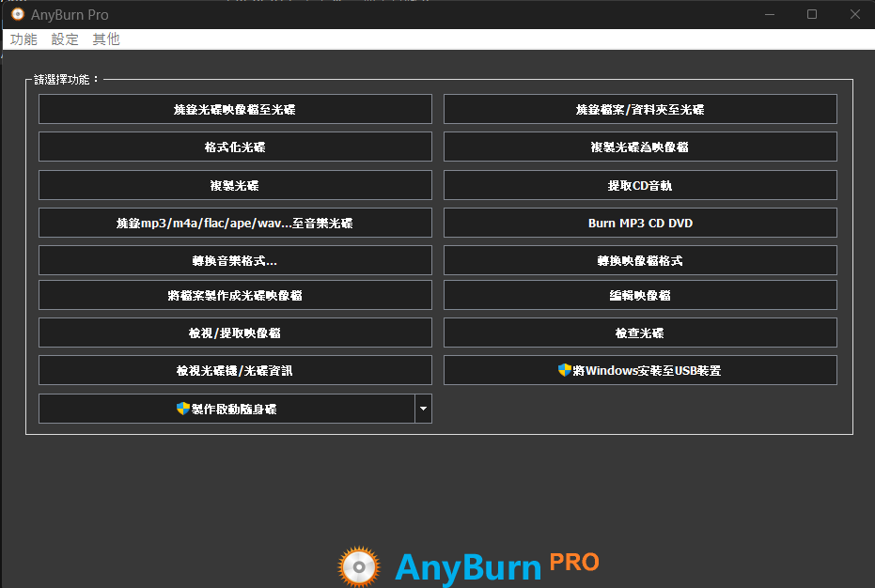Maximize the AnyBurn Pro window
The height and width of the screenshot is (588, 875).
click(x=812, y=14)
